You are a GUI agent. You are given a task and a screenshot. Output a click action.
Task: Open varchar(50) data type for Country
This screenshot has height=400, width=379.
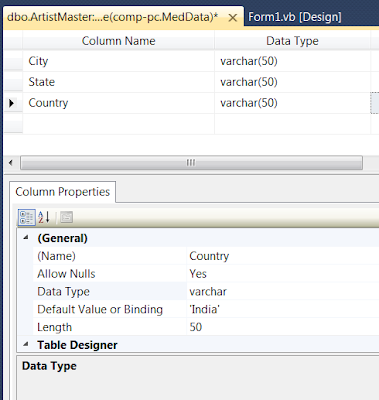click(292, 103)
